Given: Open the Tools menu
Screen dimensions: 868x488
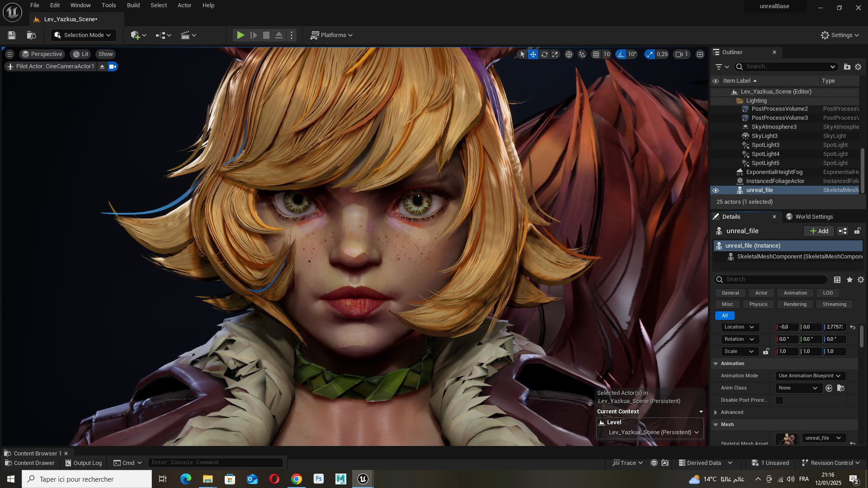Looking at the screenshot, I should (x=108, y=5).
